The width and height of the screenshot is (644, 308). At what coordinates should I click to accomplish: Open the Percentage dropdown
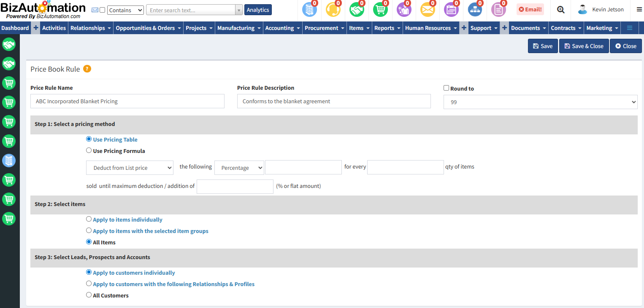[239, 168]
